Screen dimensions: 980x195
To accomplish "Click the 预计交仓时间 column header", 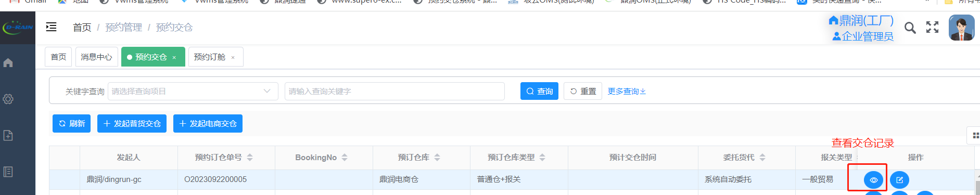I will coord(633,158).
